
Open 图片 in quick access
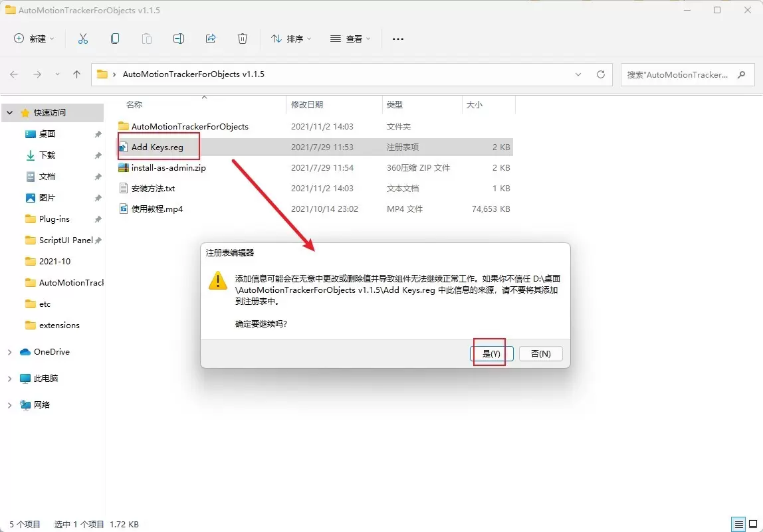tap(47, 198)
